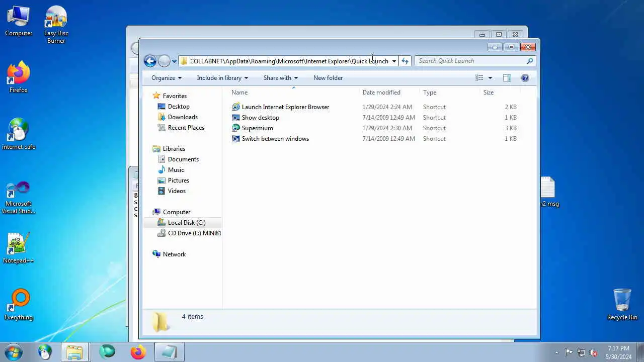
Task: Click the search magnifier icon
Action: point(530,61)
